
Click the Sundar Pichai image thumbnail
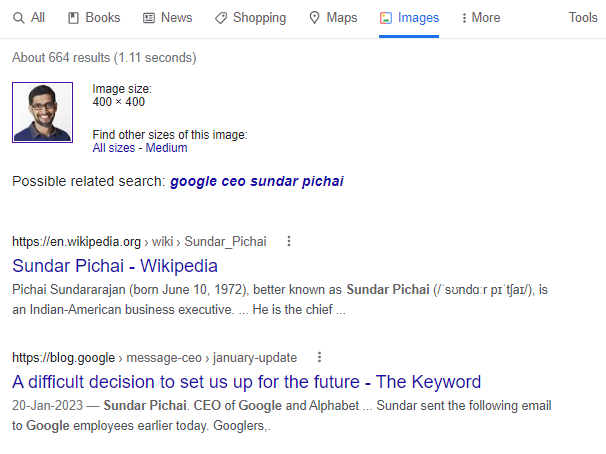click(42, 112)
